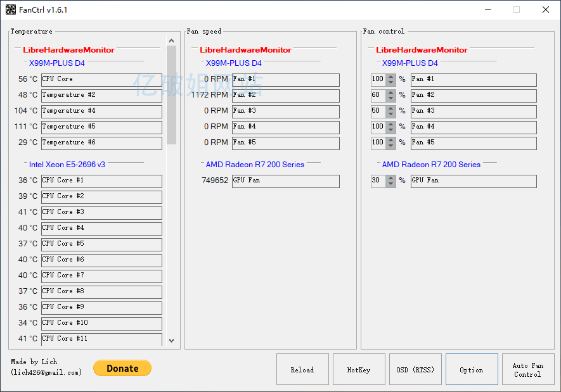Increase Fan #1 control percentage
Screen dimensions: 561x392
391,77
